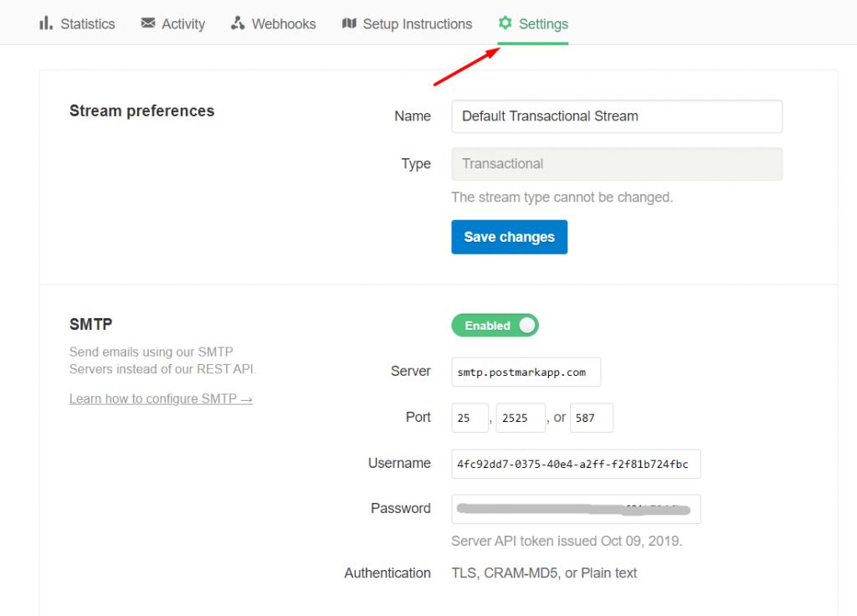Click the Authentication label

coord(387,572)
